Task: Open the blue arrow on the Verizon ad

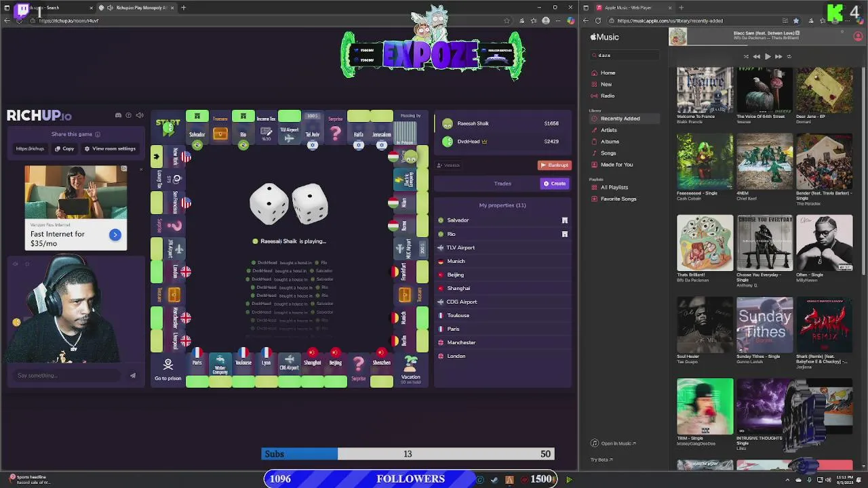Action: click(115, 235)
